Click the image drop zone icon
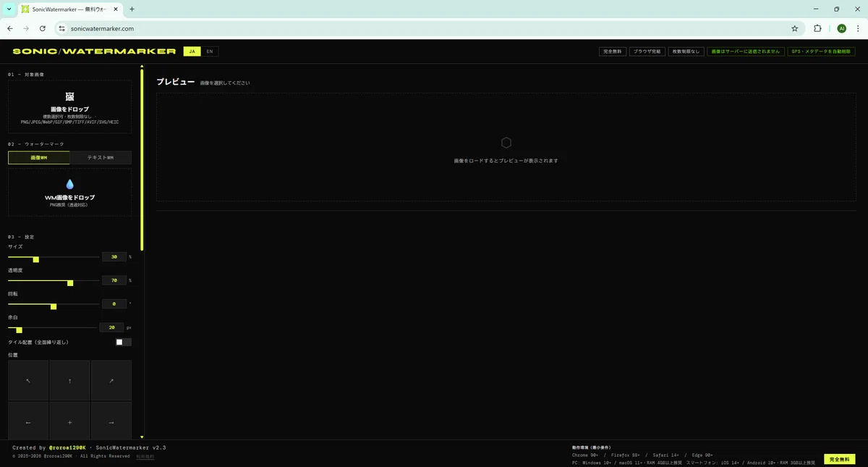 [69, 96]
